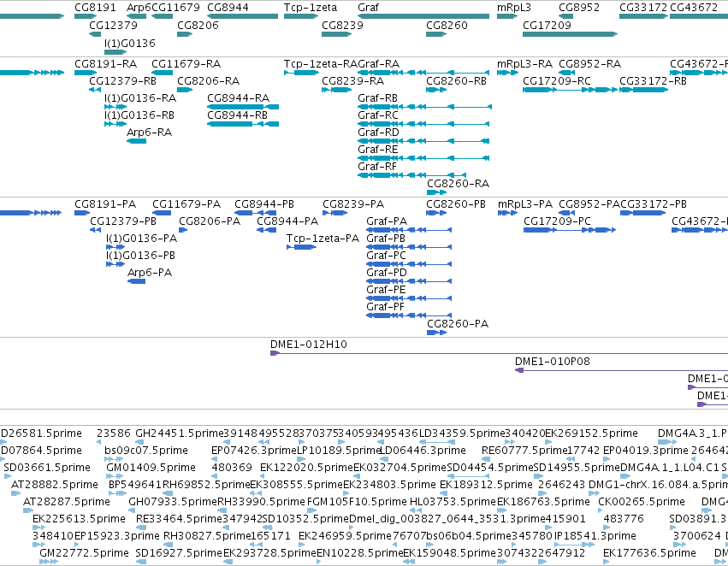
Task: Click the CG8206-RA transcript label
Action: click(209, 80)
